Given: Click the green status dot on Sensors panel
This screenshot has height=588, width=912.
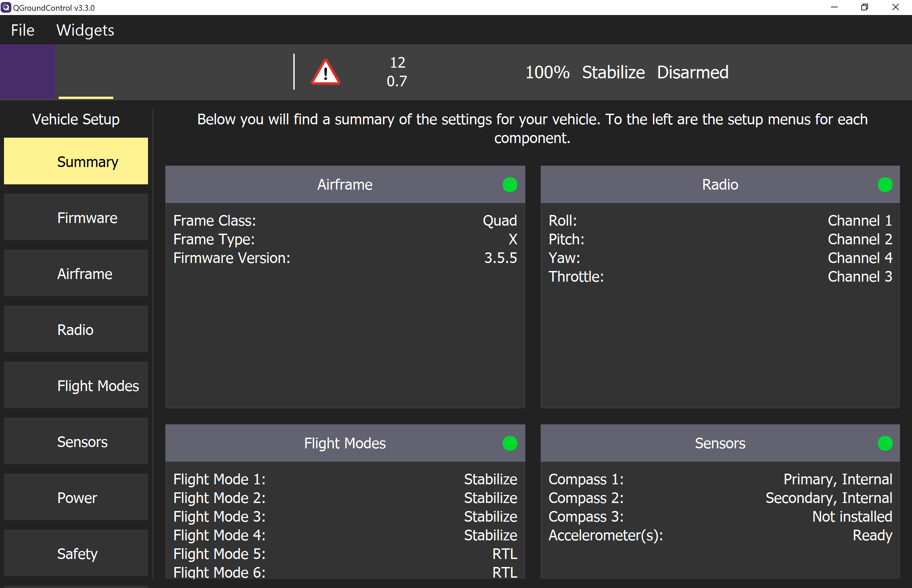Looking at the screenshot, I should pyautogui.click(x=885, y=443).
